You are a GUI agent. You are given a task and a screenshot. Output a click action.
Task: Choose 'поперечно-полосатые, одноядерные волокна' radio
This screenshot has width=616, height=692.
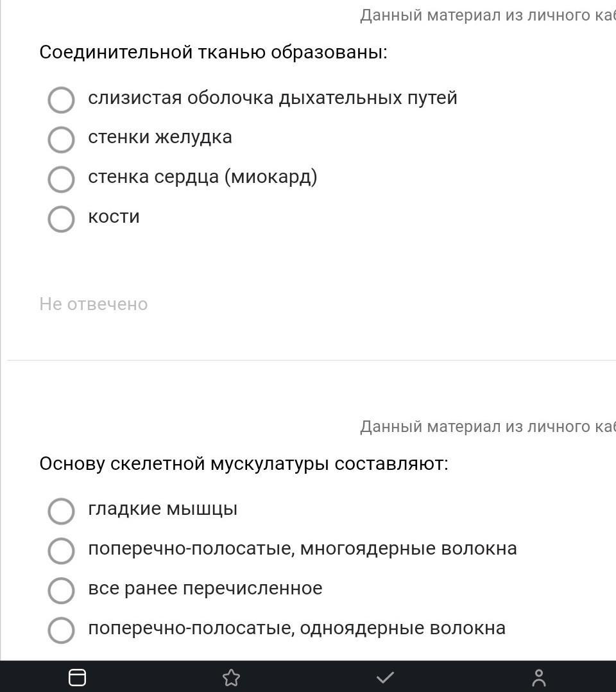(61, 630)
